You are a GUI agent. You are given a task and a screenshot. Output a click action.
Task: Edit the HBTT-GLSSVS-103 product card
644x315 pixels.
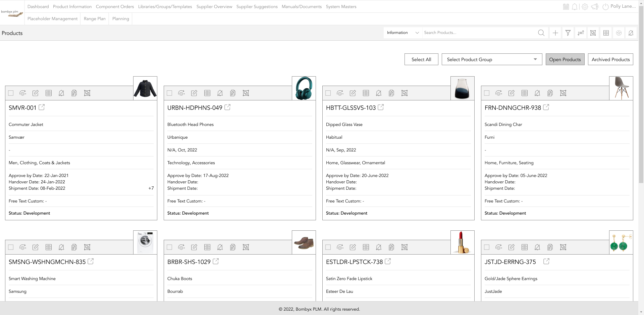click(x=353, y=93)
